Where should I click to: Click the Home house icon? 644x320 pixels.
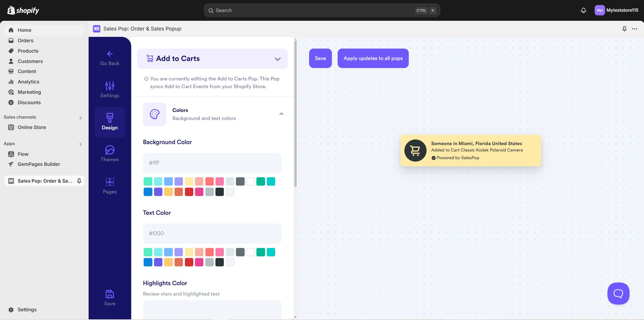[x=11, y=30]
